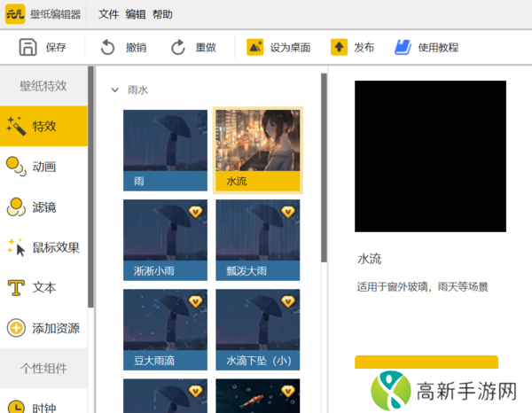Image resolution: width=532 pixels, height=413 pixels.
Task: Click the effects list vertical scrollbar
Action: 324,168
